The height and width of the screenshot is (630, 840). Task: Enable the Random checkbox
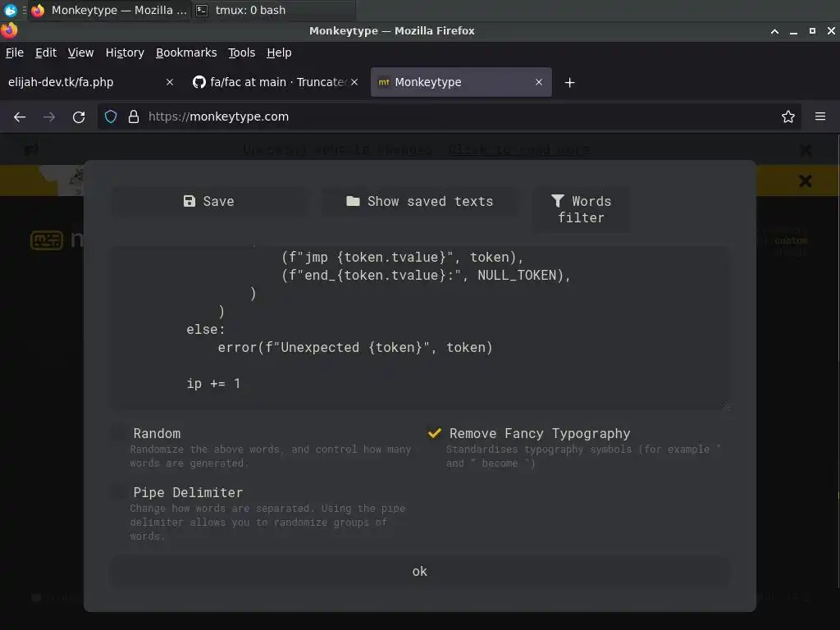click(119, 433)
